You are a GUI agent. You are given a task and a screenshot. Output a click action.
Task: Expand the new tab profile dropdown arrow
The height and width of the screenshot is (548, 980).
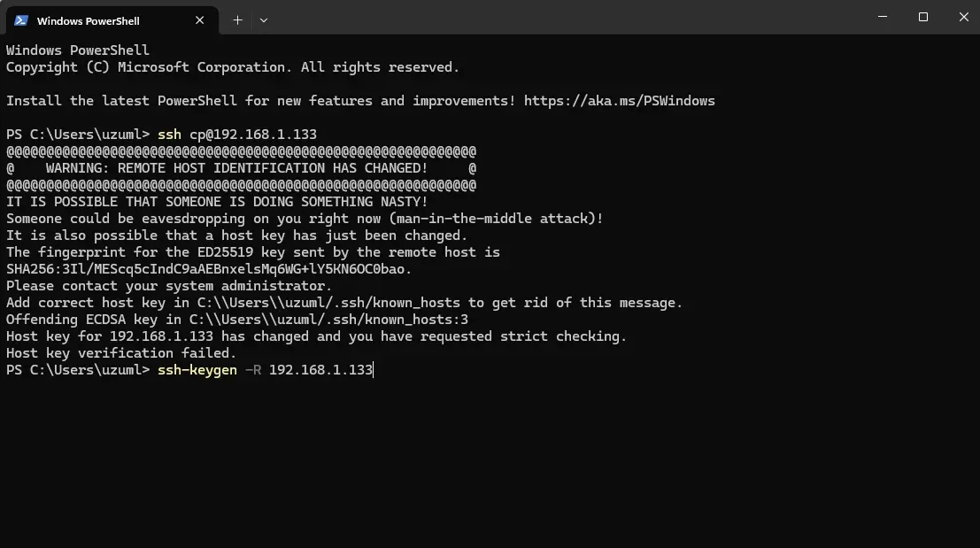tap(264, 20)
